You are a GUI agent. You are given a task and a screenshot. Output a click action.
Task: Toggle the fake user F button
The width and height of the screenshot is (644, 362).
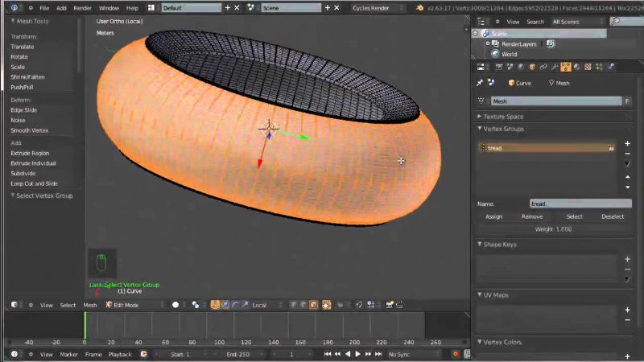click(x=626, y=101)
